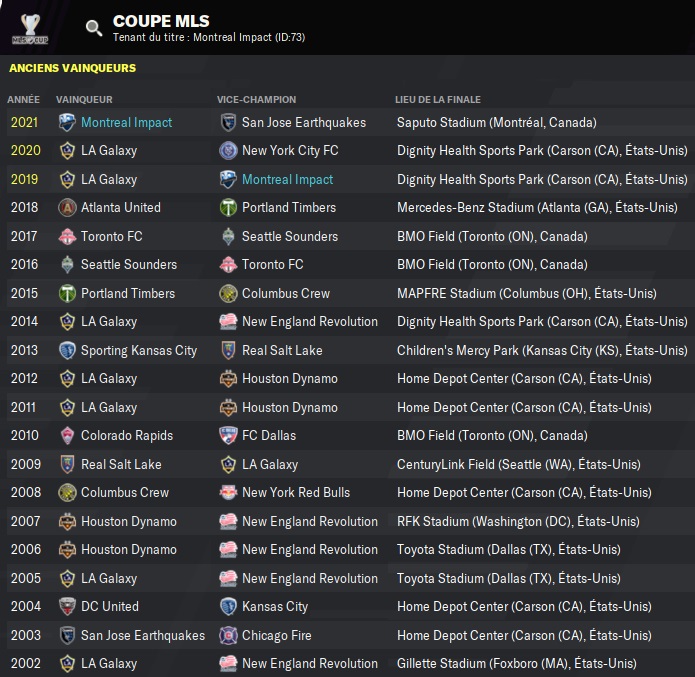Click Chicago Fire crest in 2003 row
The width and height of the screenshot is (695, 677).
(228, 635)
